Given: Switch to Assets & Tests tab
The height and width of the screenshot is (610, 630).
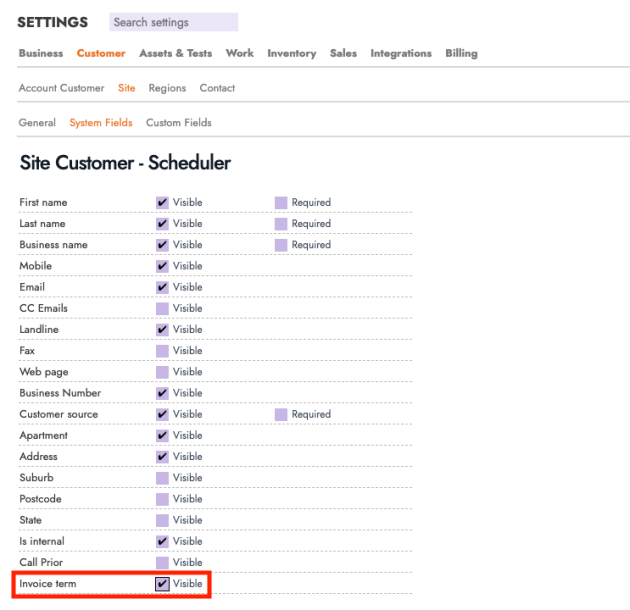Looking at the screenshot, I should pos(175,54).
